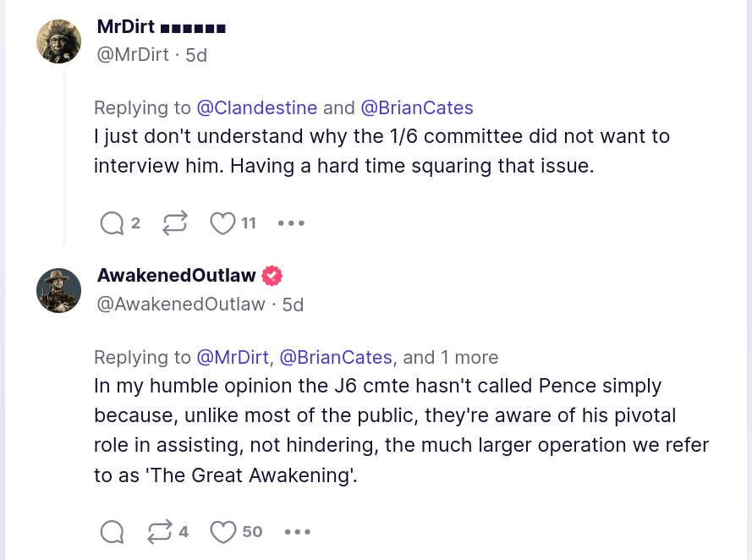752x560 pixels.
Task: Like AwakenedOutlaw's post with the heart icon
Action: coord(222,532)
